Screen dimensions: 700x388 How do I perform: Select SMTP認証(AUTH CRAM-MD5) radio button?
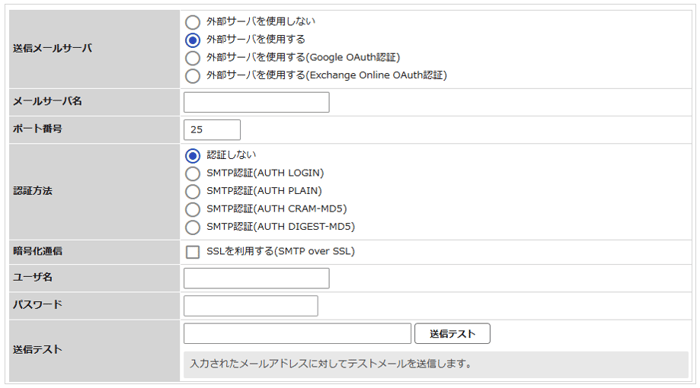click(192, 209)
